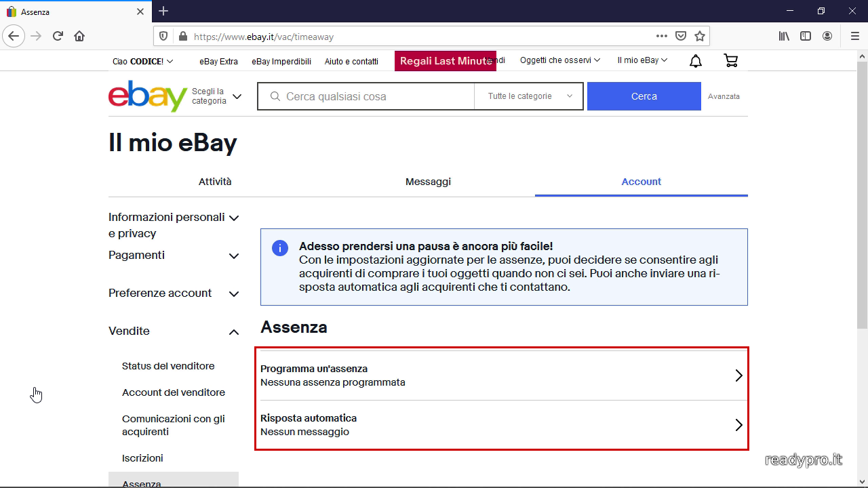Collapse the Vendite sidebar section
Viewport: 868px width, 488px height.
pos(174,331)
